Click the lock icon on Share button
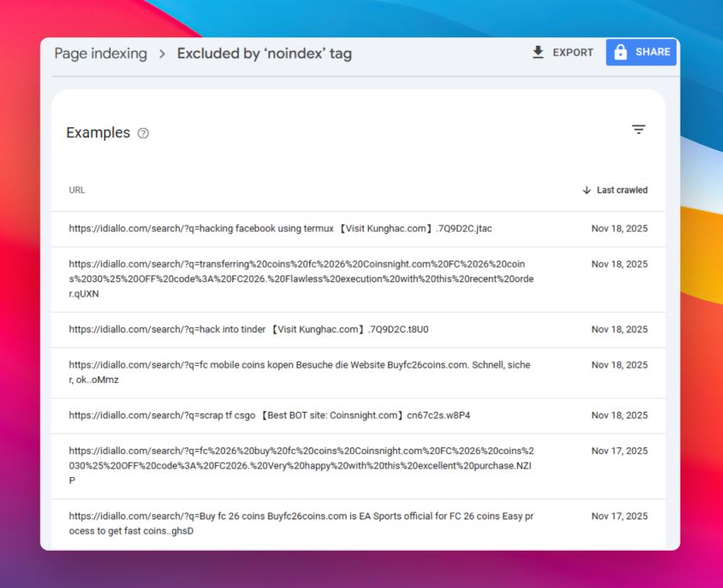This screenshot has height=588, width=723. pos(620,53)
